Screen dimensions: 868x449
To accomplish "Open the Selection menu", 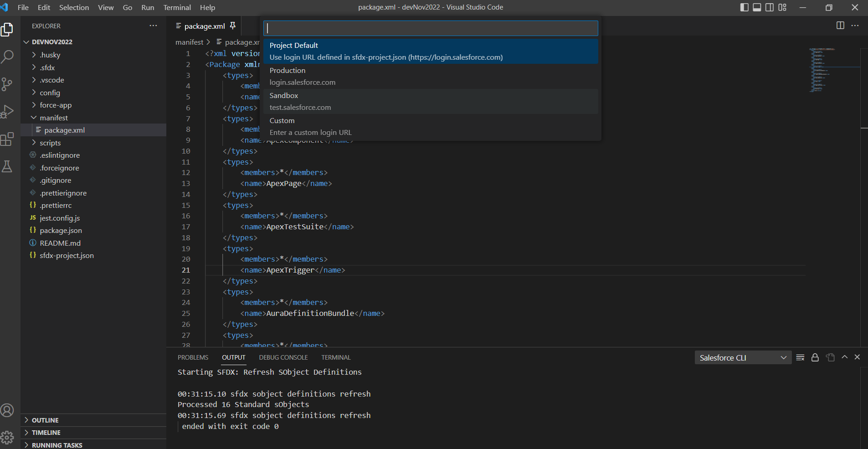I will 74,7.
